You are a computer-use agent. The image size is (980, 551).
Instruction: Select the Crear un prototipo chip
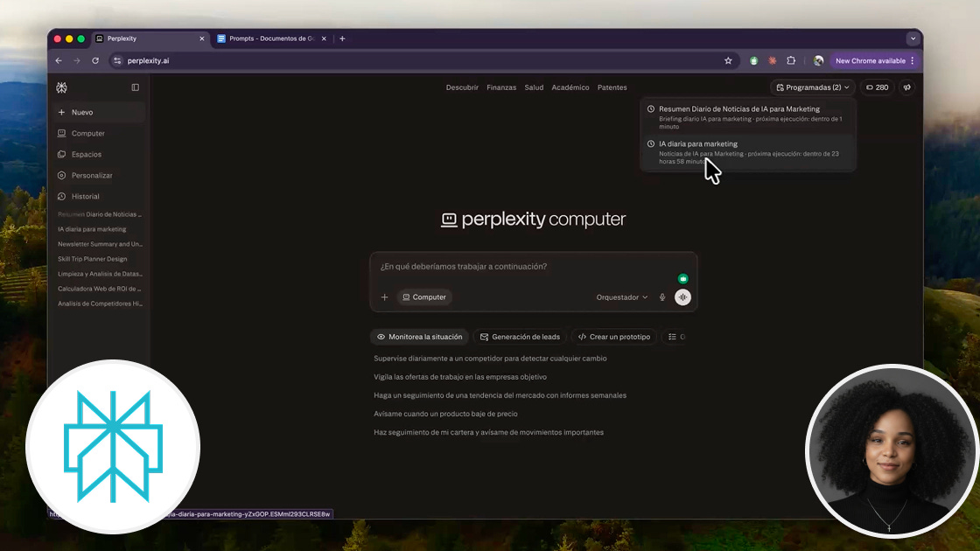(613, 337)
